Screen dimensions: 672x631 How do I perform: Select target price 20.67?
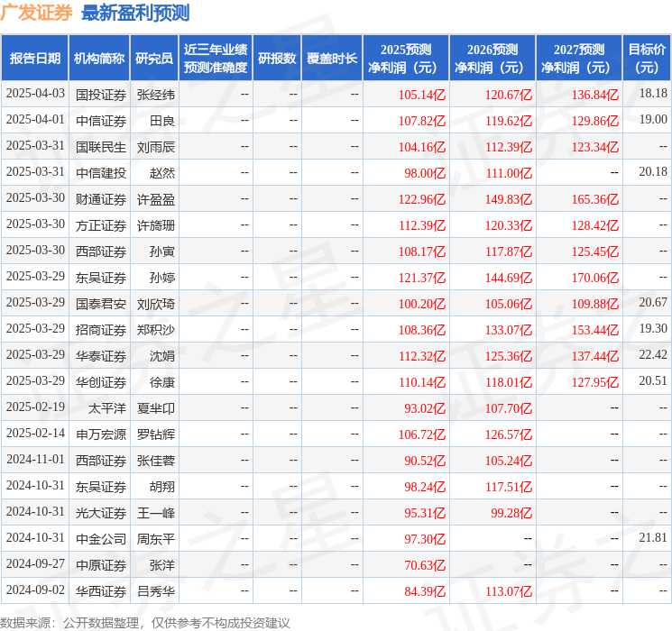tap(653, 303)
